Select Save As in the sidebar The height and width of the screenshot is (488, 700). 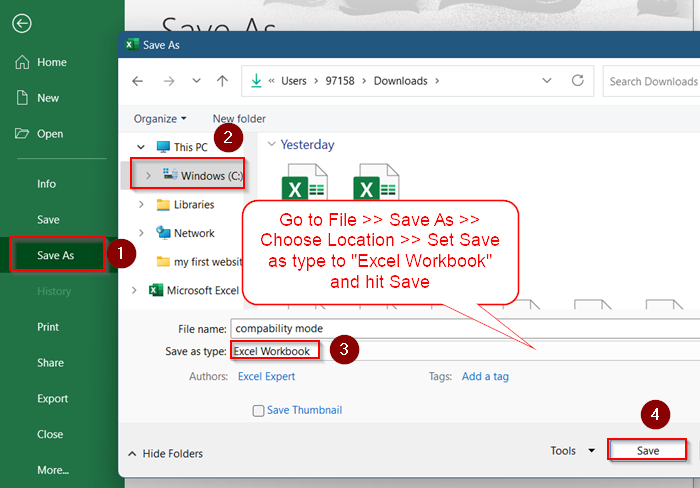[x=56, y=255]
